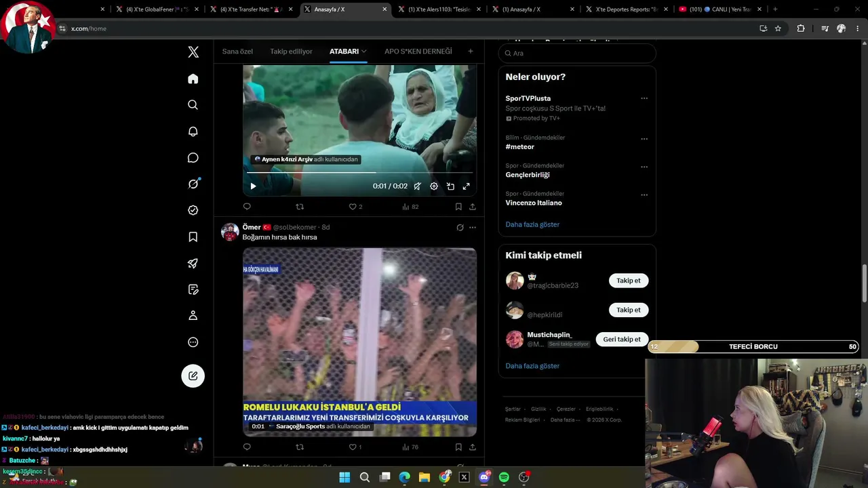Open more options for Vincenzo Italiano trend
Viewport: 868px width, 488px height.
[644, 195]
